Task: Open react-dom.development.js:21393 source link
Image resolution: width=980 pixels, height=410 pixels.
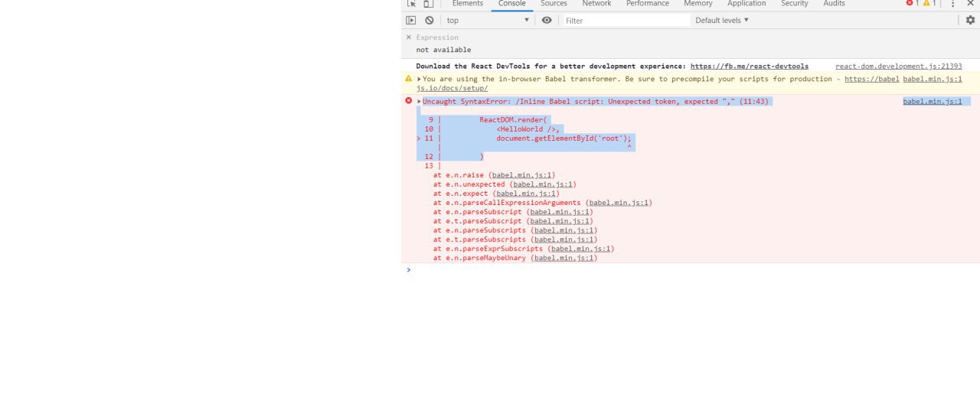Action: pyautogui.click(x=899, y=67)
